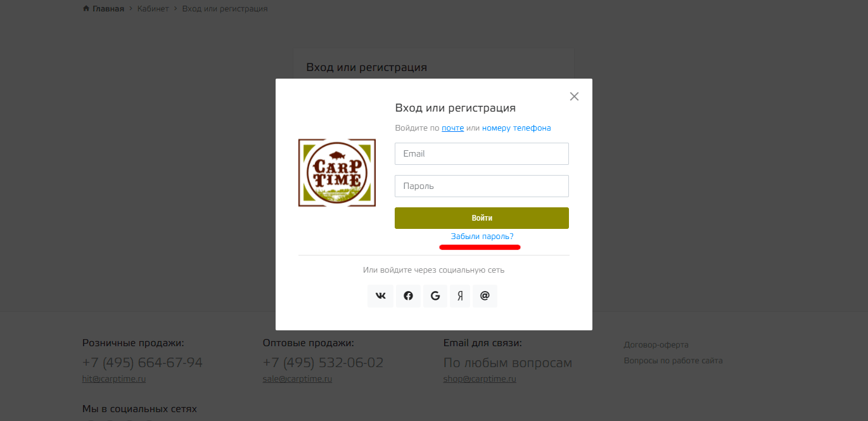
Task: Sign in with the Google icon
Action: 435,296
